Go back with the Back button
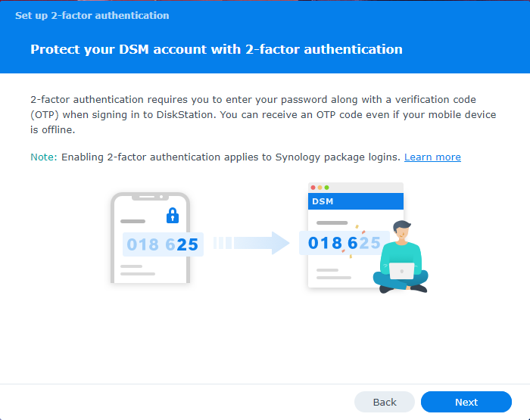Viewport: 530px width, 420px height. [x=385, y=402]
